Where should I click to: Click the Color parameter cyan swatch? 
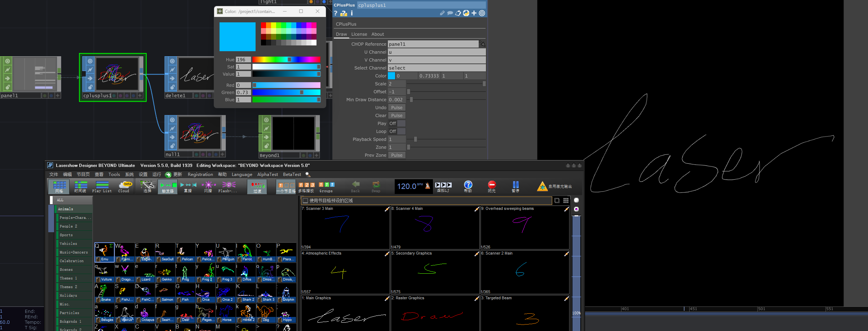coord(391,76)
